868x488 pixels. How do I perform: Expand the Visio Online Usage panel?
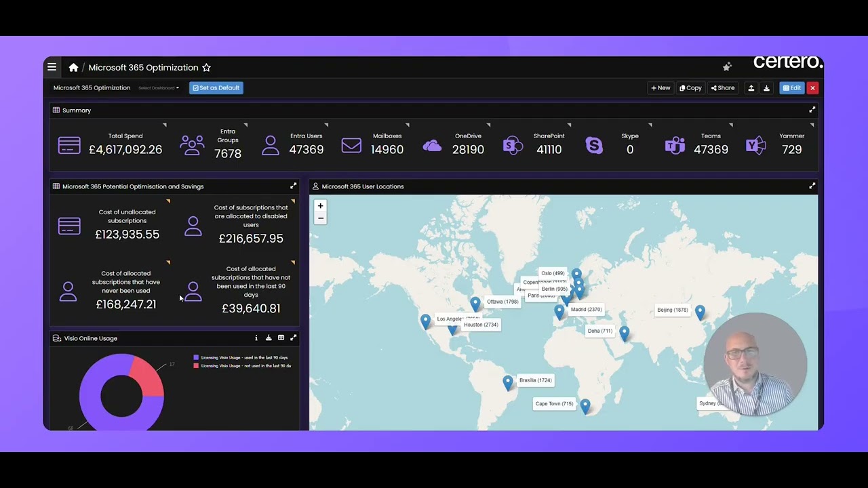coord(293,338)
